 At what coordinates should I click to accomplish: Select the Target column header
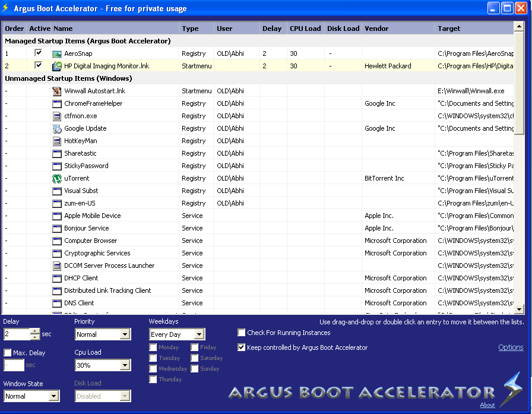[474, 29]
